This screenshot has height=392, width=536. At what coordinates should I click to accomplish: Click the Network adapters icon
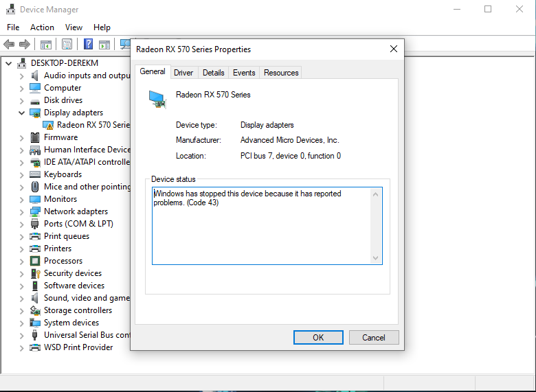coord(35,211)
